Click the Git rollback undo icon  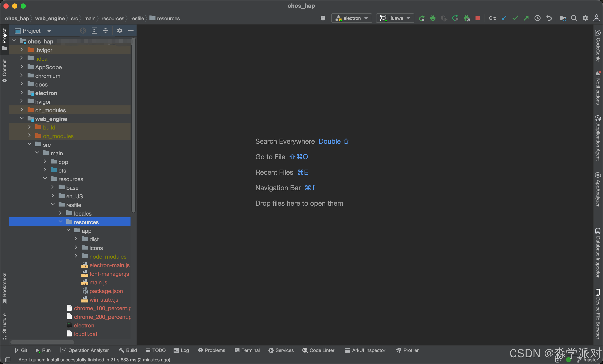point(549,18)
